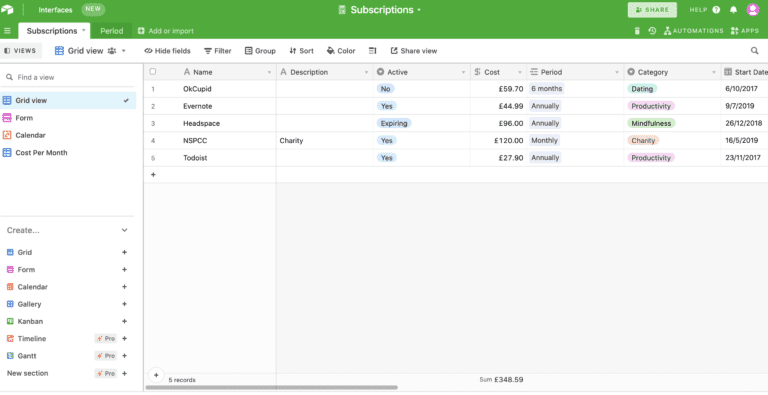
Task: Click the row height icon
Action: pos(372,50)
